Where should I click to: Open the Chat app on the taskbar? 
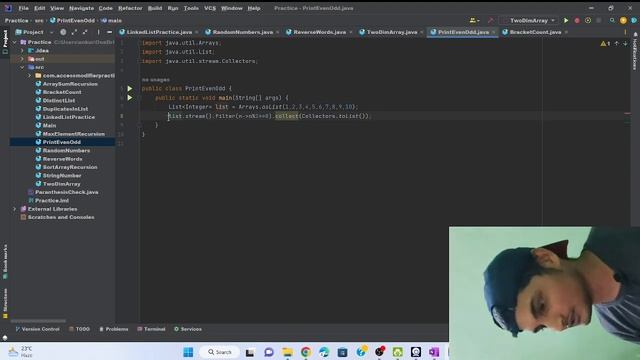click(x=269, y=352)
